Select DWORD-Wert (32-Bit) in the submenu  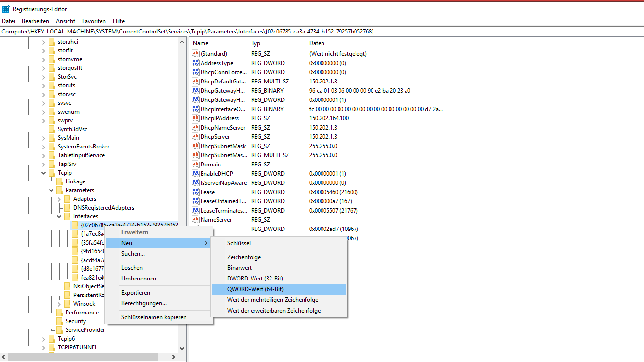[x=255, y=279]
